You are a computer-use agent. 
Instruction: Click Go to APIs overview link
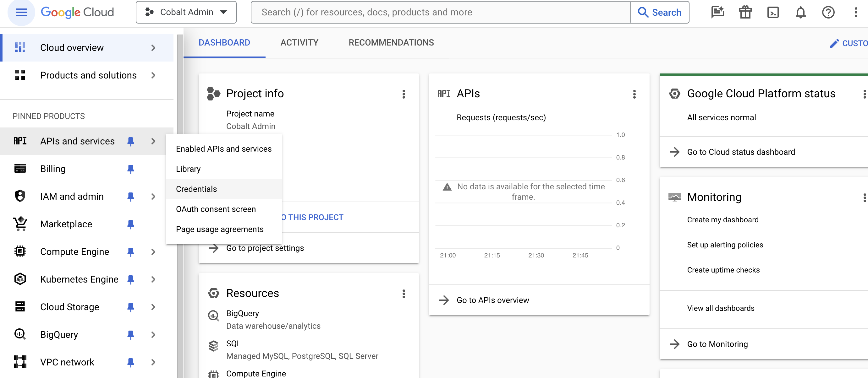click(492, 300)
